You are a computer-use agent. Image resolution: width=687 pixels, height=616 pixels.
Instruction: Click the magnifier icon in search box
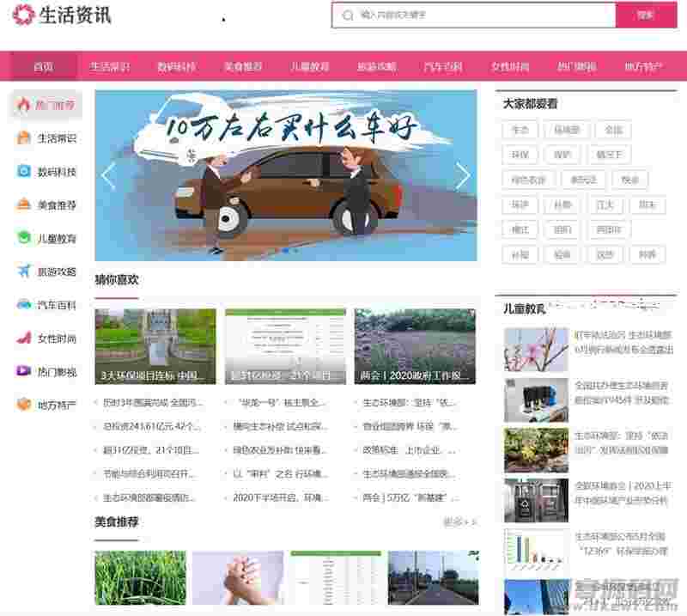pyautogui.click(x=348, y=15)
